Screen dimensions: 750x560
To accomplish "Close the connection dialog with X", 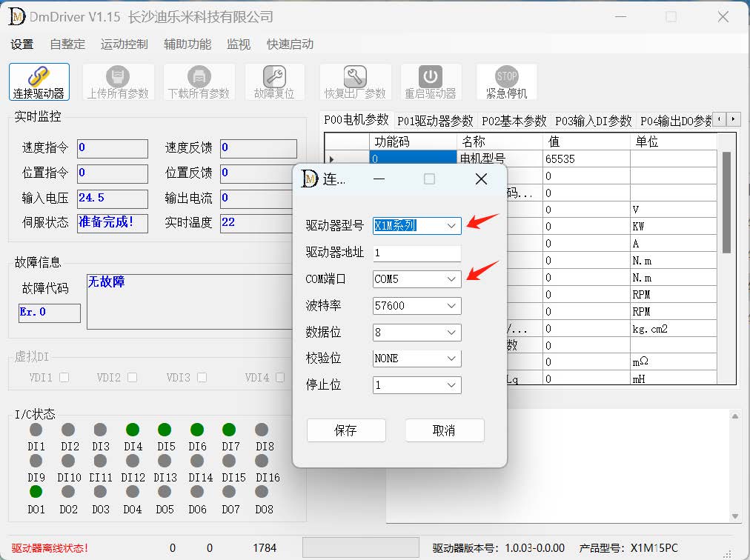I will click(481, 179).
